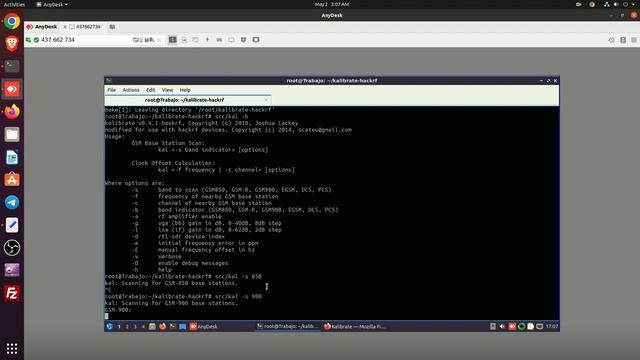
Task: Select Kalibrate Mozilla Firefox taskbar entry
Action: pos(355,326)
